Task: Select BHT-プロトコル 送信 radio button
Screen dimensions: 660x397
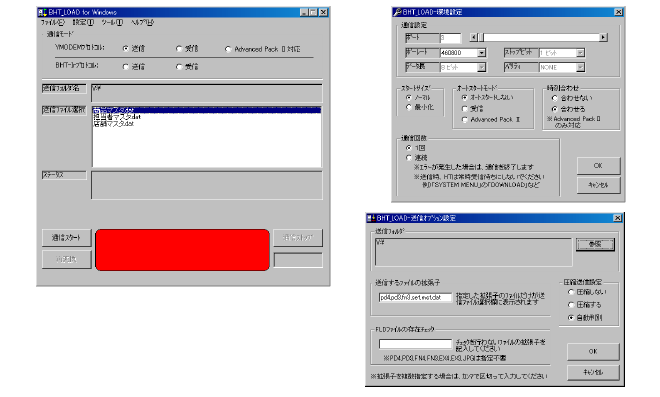Action: tap(125, 67)
